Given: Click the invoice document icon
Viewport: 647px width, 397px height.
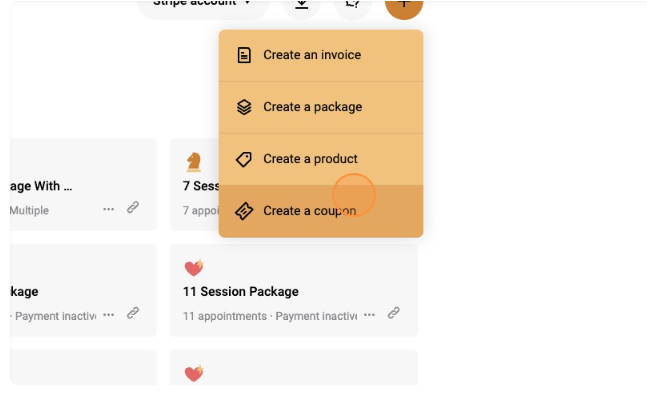Looking at the screenshot, I should click(244, 55).
